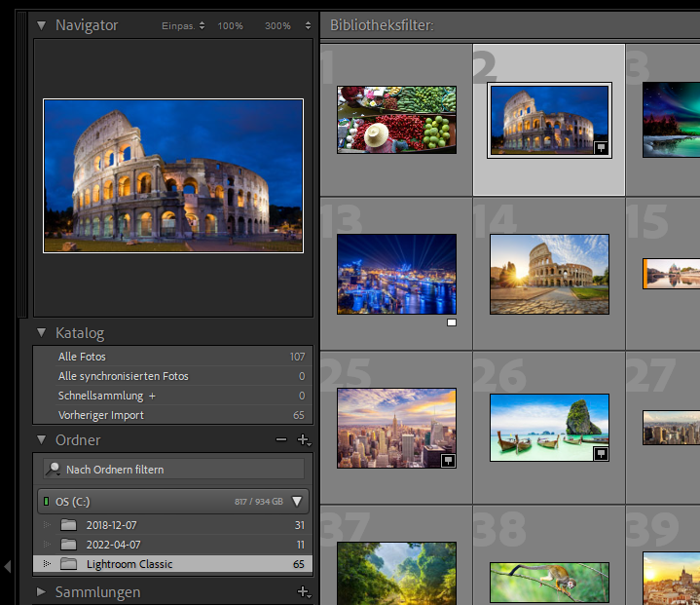Expand the 2022-04-07 folder
The image size is (700, 605).
pos(47,545)
